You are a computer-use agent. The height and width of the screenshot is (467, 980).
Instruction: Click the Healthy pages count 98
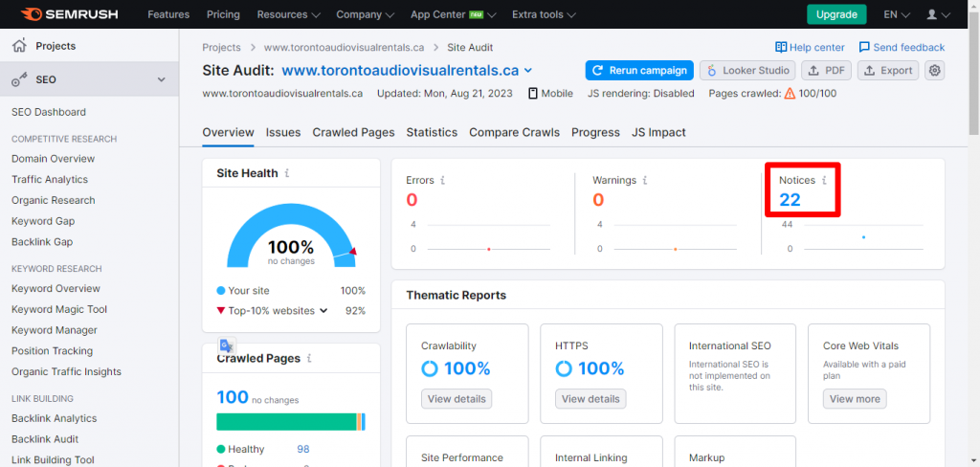point(303,450)
